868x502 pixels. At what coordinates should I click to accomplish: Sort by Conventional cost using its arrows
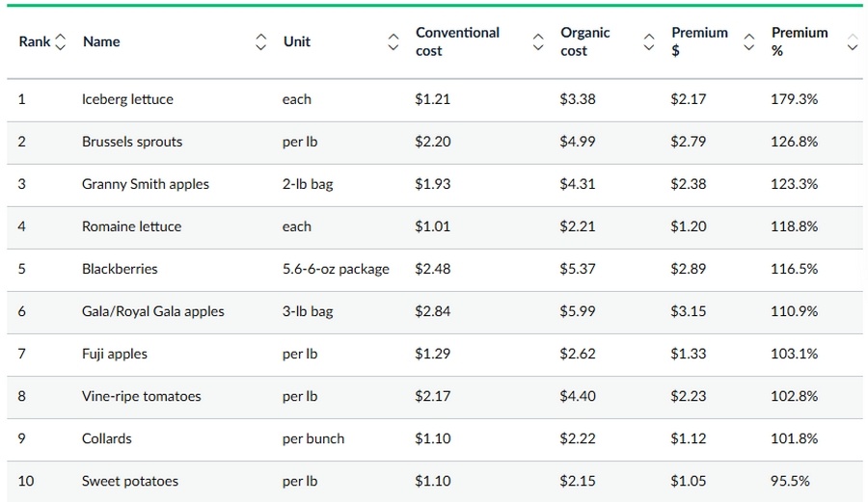[538, 42]
